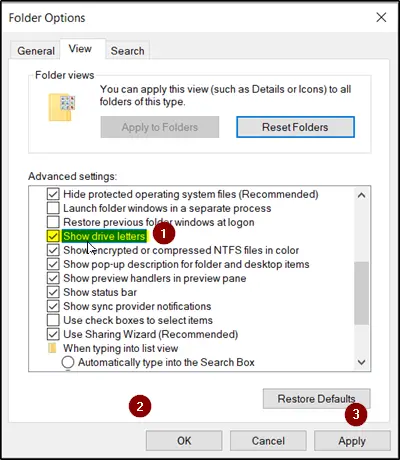This screenshot has width=400, height=460.
Task: Uncheck Show drive letters
Action: (x=53, y=236)
